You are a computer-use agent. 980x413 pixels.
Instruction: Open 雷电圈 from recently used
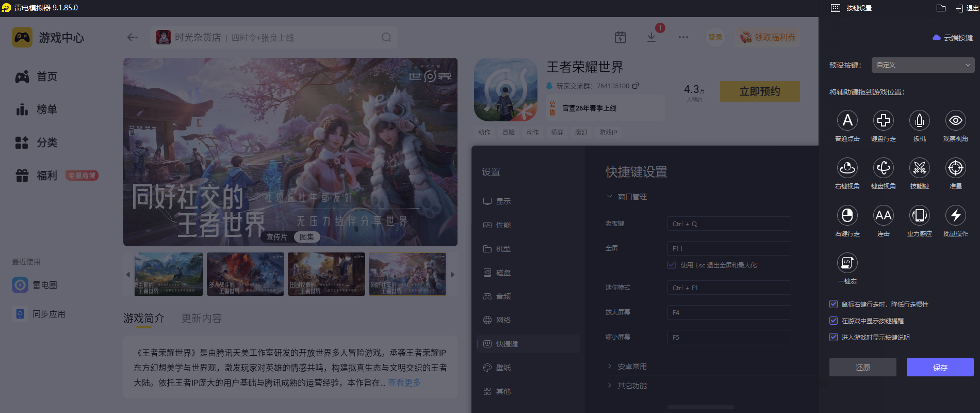click(x=35, y=285)
